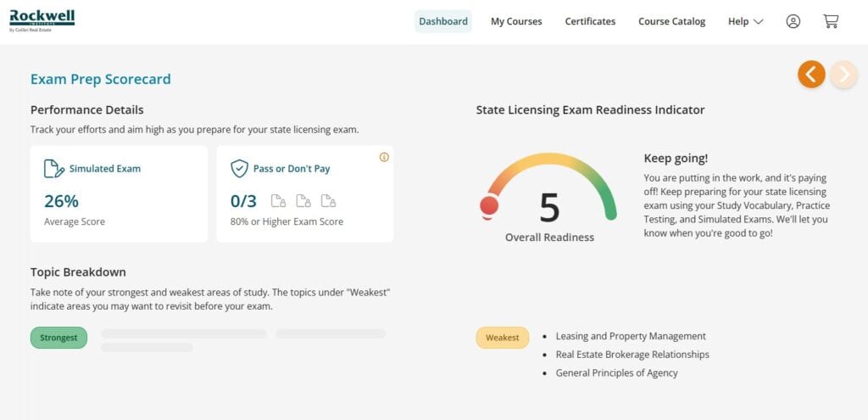The height and width of the screenshot is (420, 868).
Task: Click the Simulated Exam document icon
Action: 53,168
